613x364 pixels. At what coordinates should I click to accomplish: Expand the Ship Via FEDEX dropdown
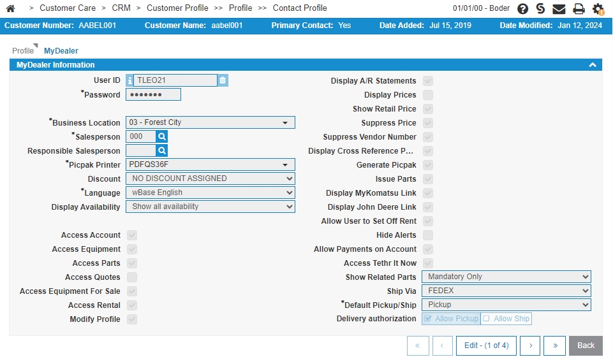(x=506, y=291)
